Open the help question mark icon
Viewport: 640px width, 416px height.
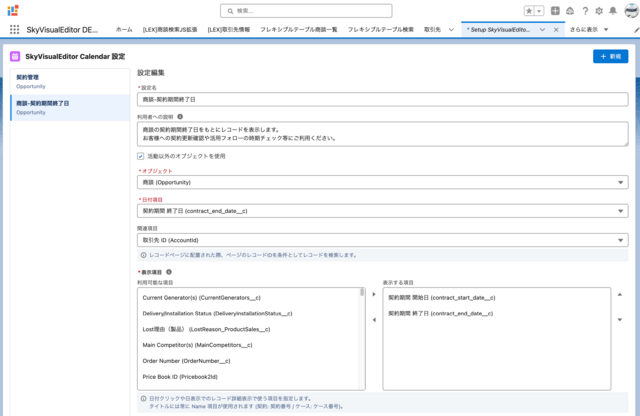pos(585,11)
